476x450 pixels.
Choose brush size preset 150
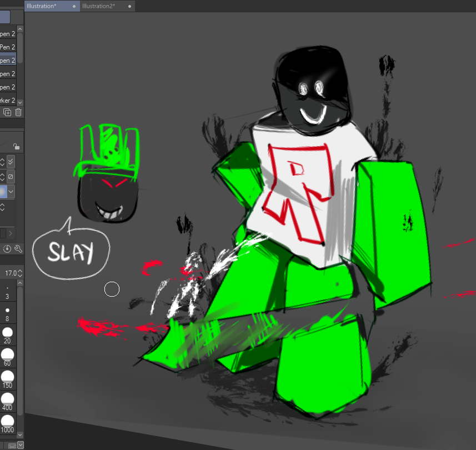pos(7,380)
